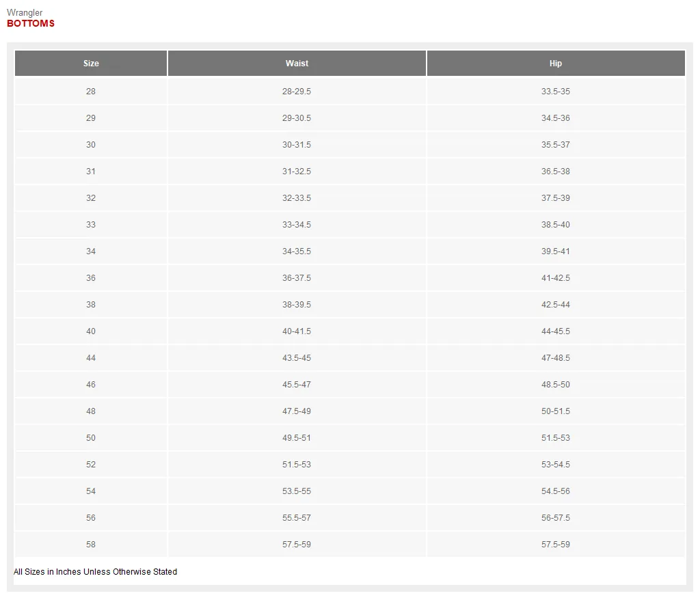Image resolution: width=700 pixels, height=602 pixels.
Task: Click hip value 54.5-56
Action: (556, 491)
